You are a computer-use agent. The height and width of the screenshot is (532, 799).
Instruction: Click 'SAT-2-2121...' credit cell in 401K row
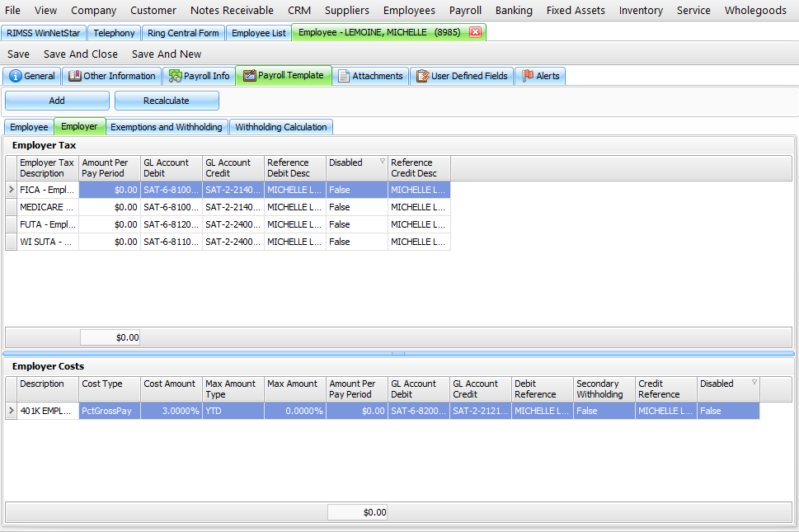click(481, 411)
